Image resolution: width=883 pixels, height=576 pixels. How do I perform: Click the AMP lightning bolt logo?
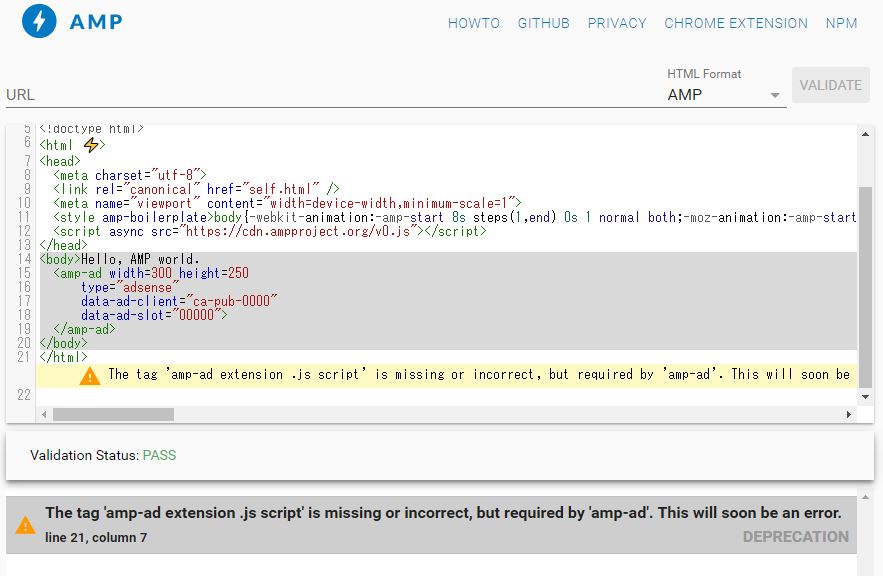tap(39, 21)
